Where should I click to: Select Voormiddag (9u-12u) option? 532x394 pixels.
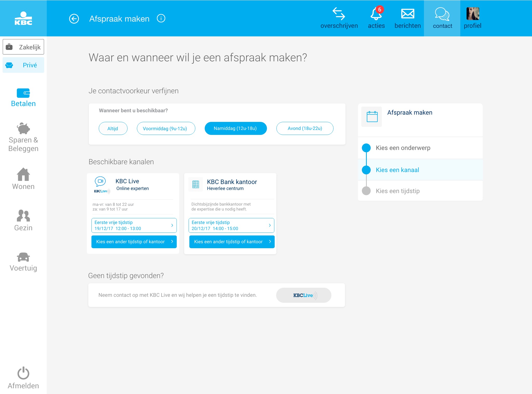166,128
